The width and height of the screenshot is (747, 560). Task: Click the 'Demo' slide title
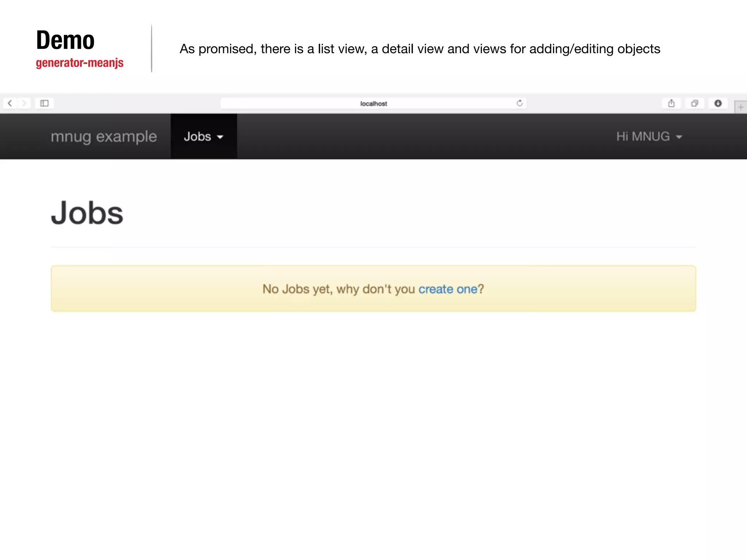point(65,40)
